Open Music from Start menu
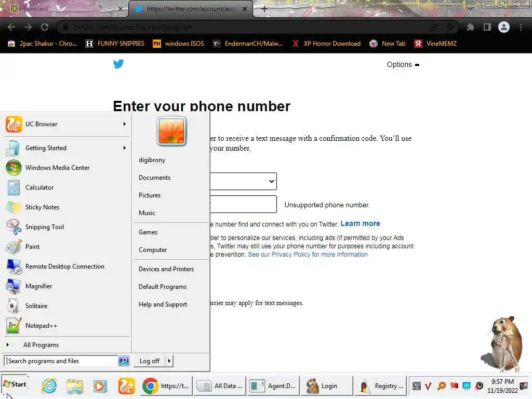 coord(147,213)
